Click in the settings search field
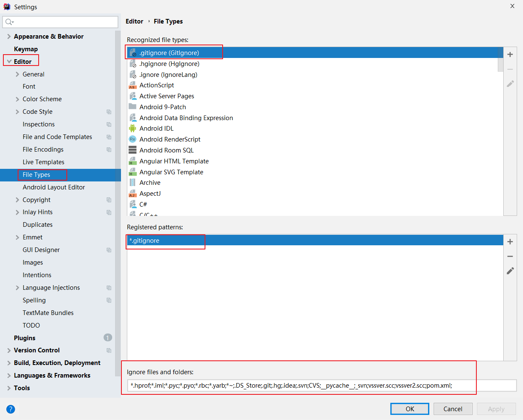This screenshot has width=523, height=420. coord(60,22)
